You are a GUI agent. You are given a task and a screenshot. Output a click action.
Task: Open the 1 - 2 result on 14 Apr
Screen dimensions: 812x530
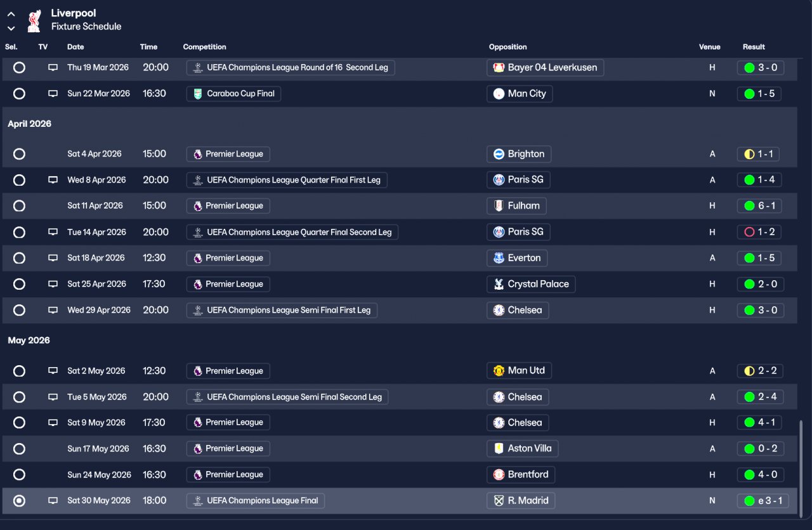pos(759,232)
